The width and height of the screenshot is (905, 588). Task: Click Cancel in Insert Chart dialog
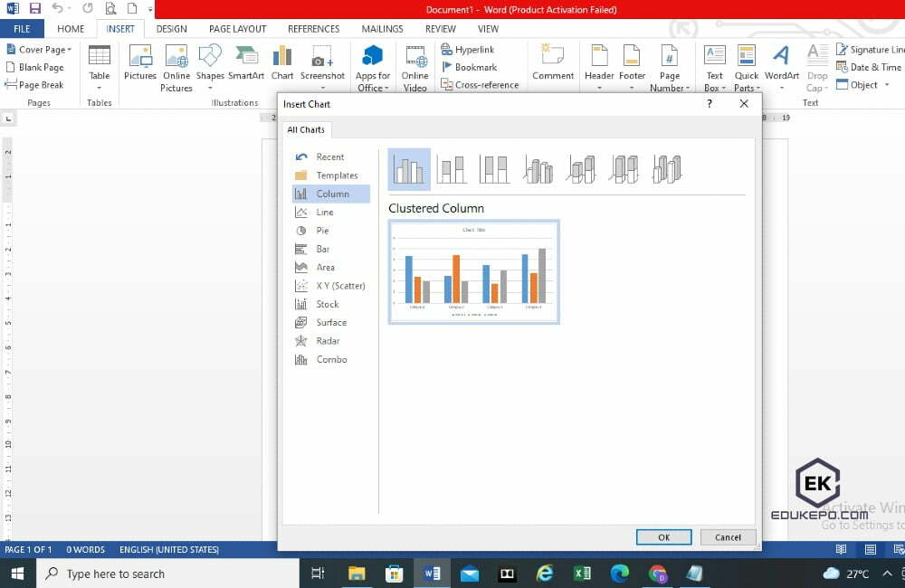728,537
